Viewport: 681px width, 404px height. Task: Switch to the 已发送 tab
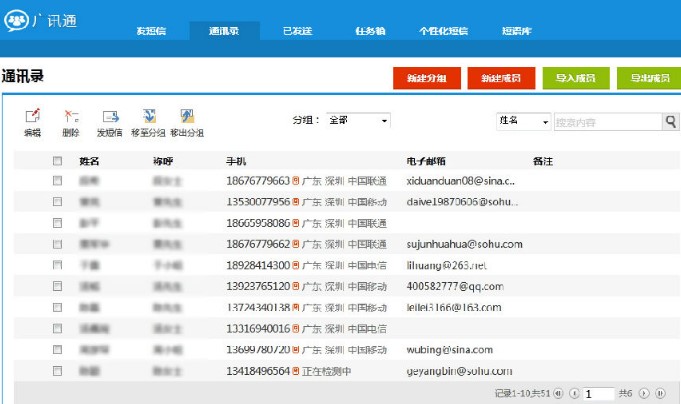coord(298,31)
